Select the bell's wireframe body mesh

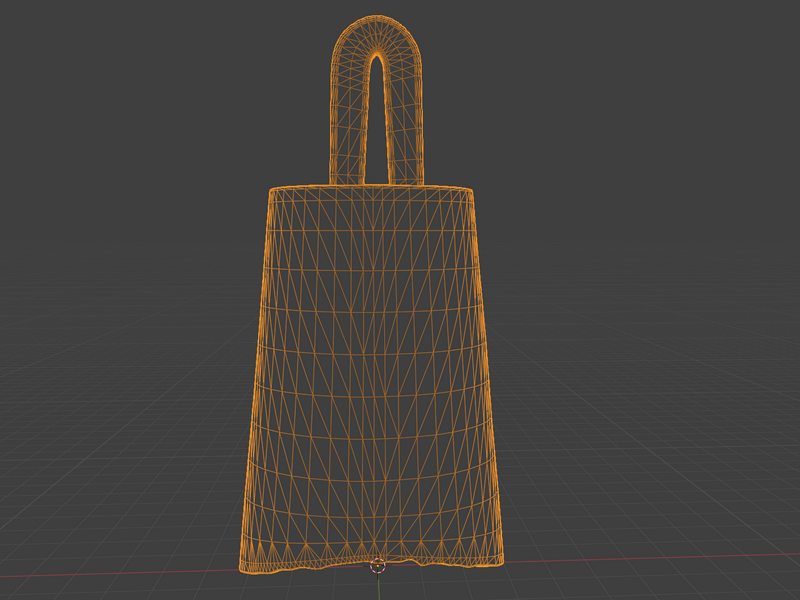click(x=371, y=379)
